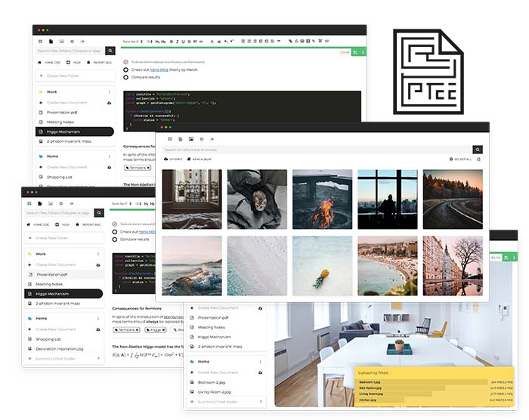Click the grid apps icon in gallery toolbar

tap(169, 139)
